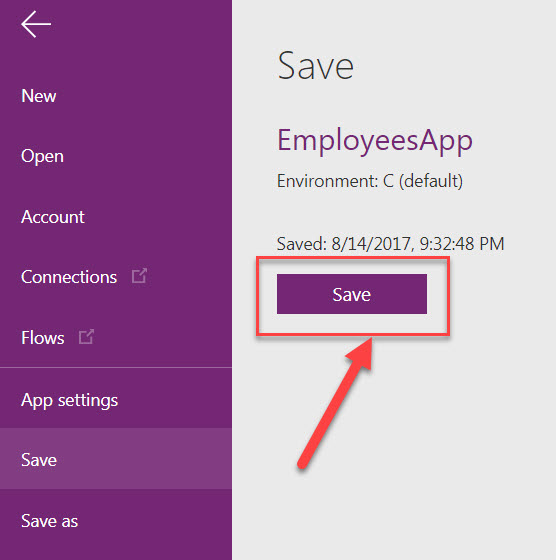Select New in the file menu

tap(39, 96)
